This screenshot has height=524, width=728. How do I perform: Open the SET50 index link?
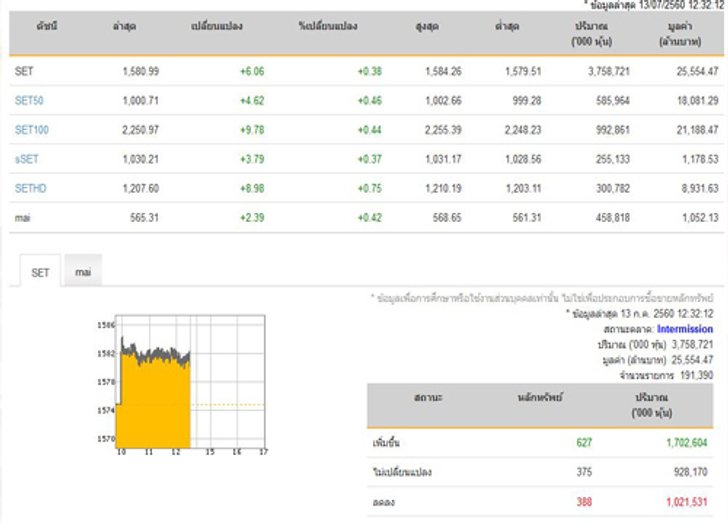[x=29, y=100]
